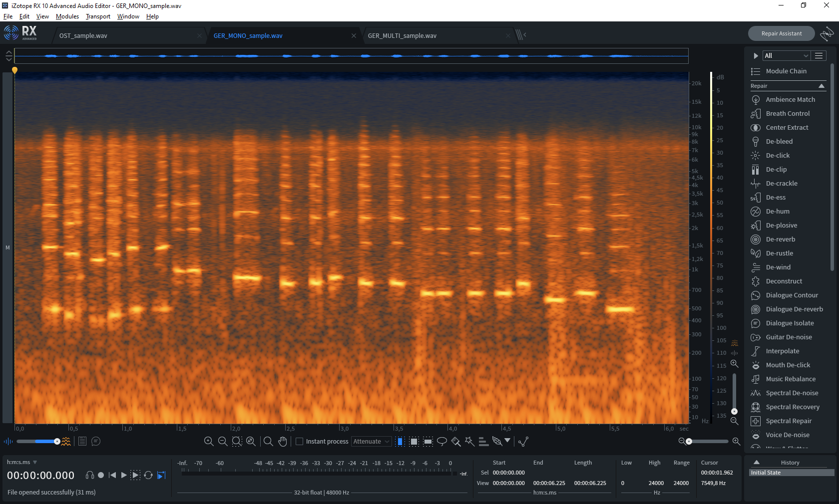The image size is (839, 504).
Task: Rewind to start of file
Action: point(112,475)
